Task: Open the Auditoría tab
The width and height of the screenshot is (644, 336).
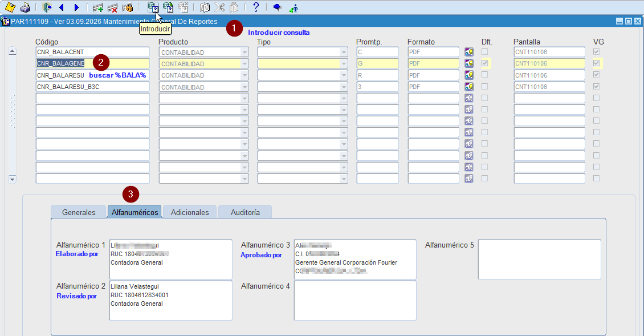Action: click(x=245, y=212)
